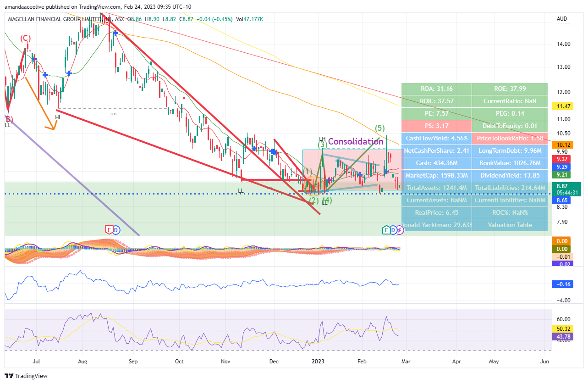Click the current price 8.87 label

click(x=563, y=186)
